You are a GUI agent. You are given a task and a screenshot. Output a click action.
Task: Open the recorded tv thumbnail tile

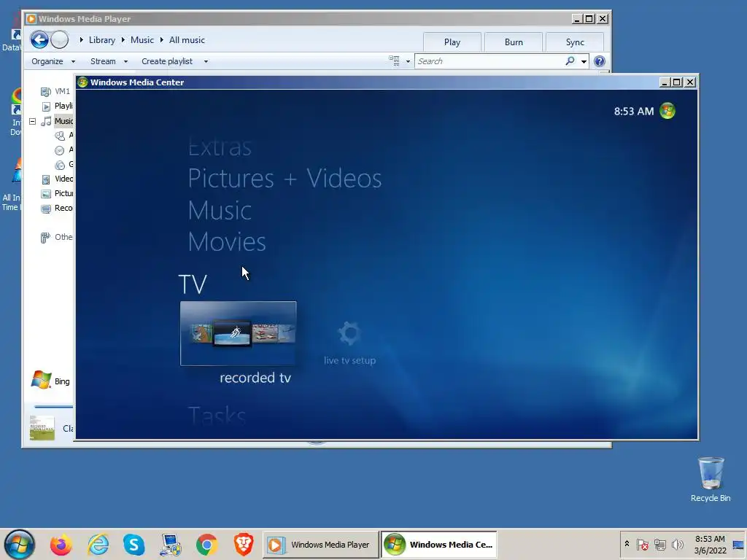239,333
